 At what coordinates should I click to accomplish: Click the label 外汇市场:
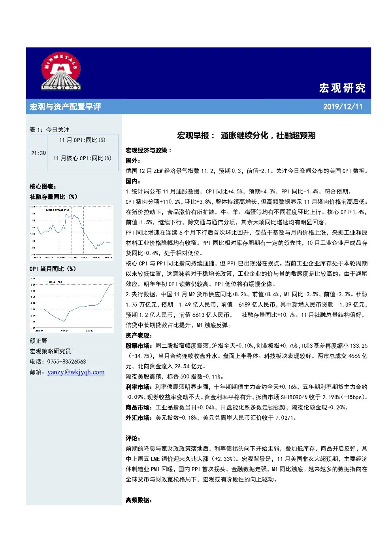(x=139, y=418)
